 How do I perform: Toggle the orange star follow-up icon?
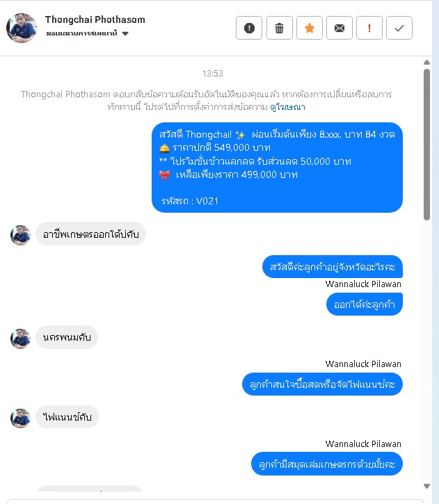point(310,28)
